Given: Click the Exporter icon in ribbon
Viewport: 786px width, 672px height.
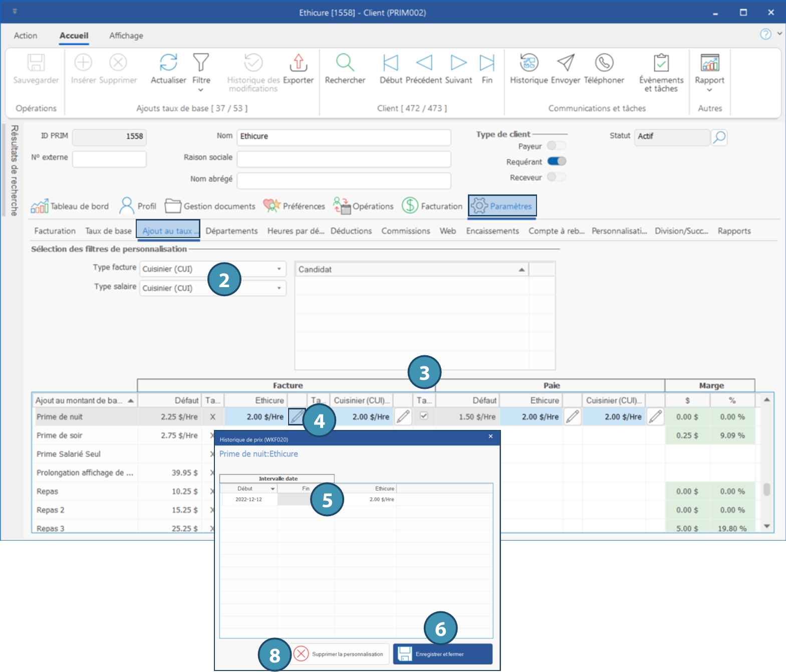Looking at the screenshot, I should tap(298, 63).
